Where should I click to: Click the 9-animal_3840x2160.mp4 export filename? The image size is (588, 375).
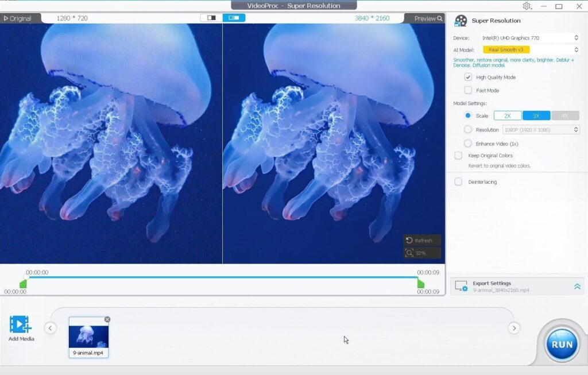501,290
